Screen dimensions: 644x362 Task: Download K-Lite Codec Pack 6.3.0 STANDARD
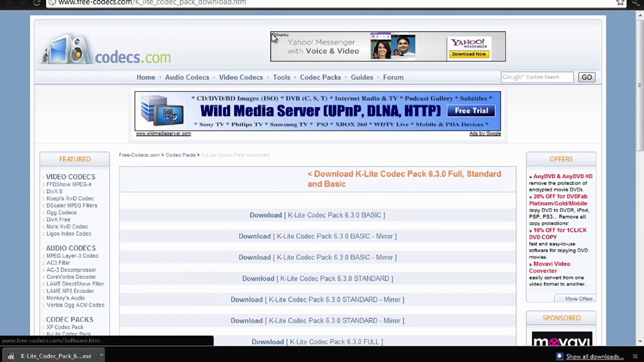point(318,279)
